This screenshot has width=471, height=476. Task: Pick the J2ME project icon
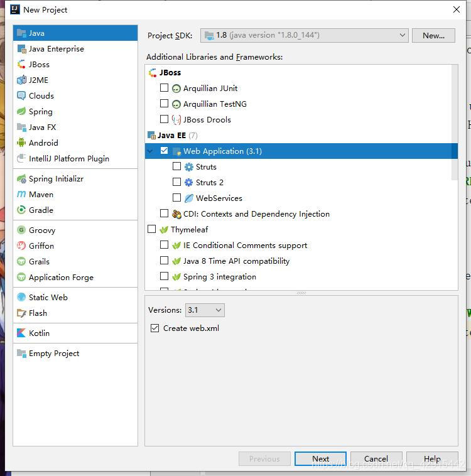pos(21,80)
